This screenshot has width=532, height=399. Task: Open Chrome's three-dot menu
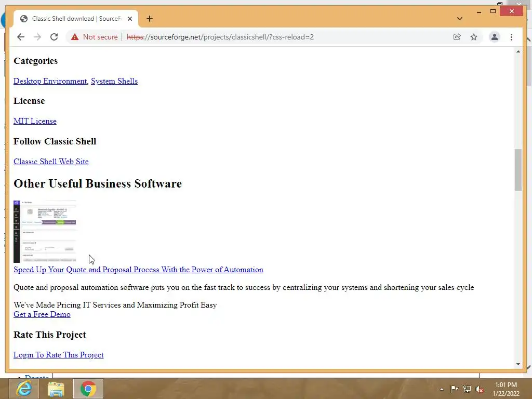coord(511,37)
